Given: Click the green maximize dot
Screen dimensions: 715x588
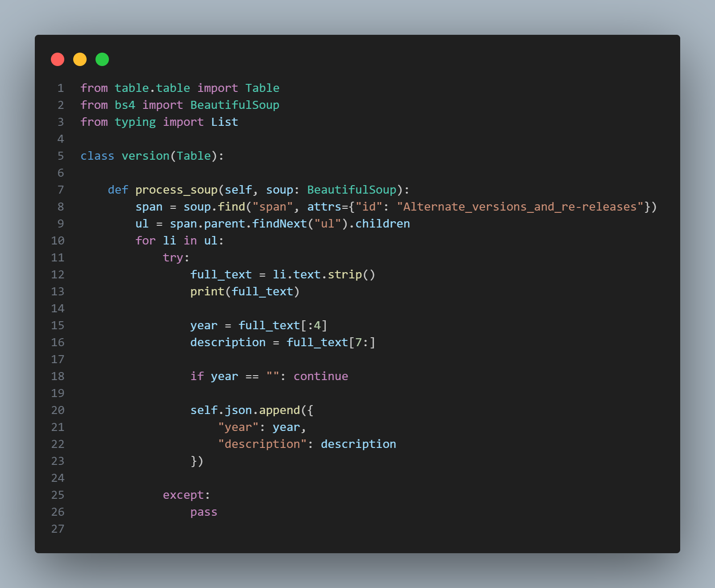Looking at the screenshot, I should click(102, 59).
